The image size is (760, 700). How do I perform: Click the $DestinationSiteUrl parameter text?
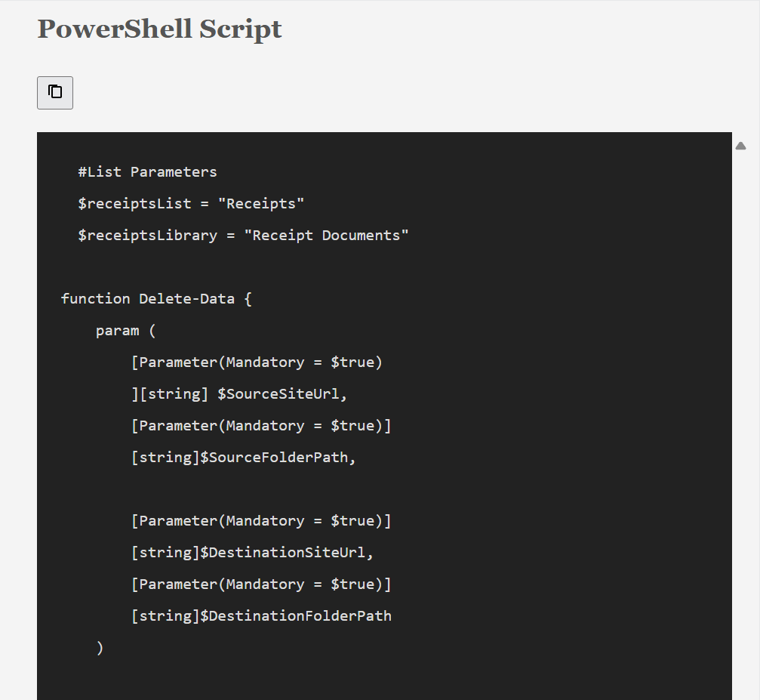point(286,553)
